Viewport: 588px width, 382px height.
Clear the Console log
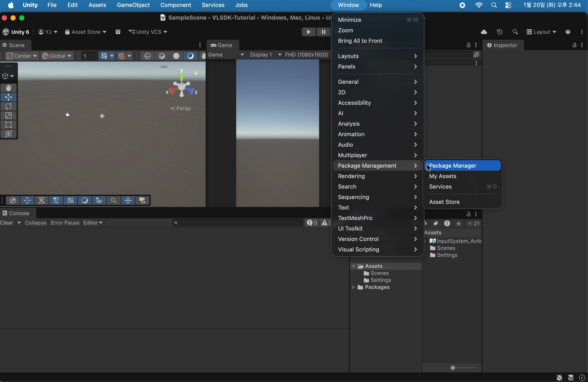click(x=7, y=223)
